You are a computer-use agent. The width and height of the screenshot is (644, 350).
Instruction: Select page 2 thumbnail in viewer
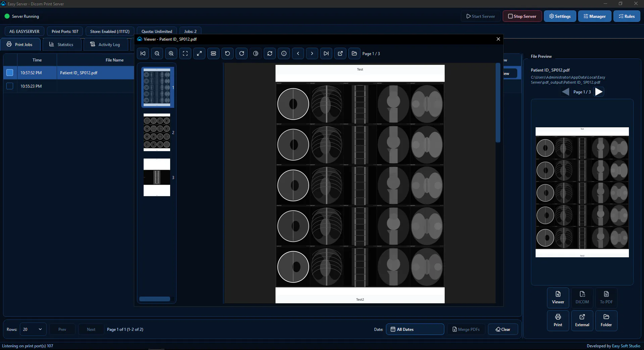click(x=157, y=132)
